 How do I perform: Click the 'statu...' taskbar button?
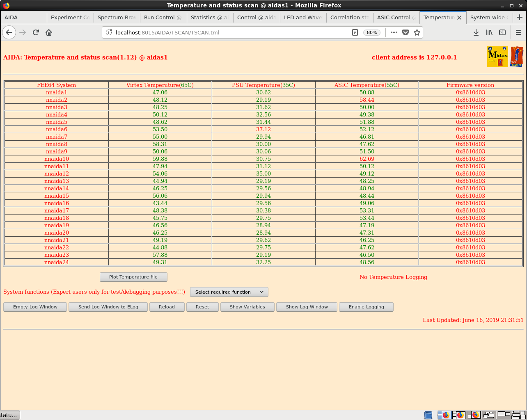click(9, 415)
